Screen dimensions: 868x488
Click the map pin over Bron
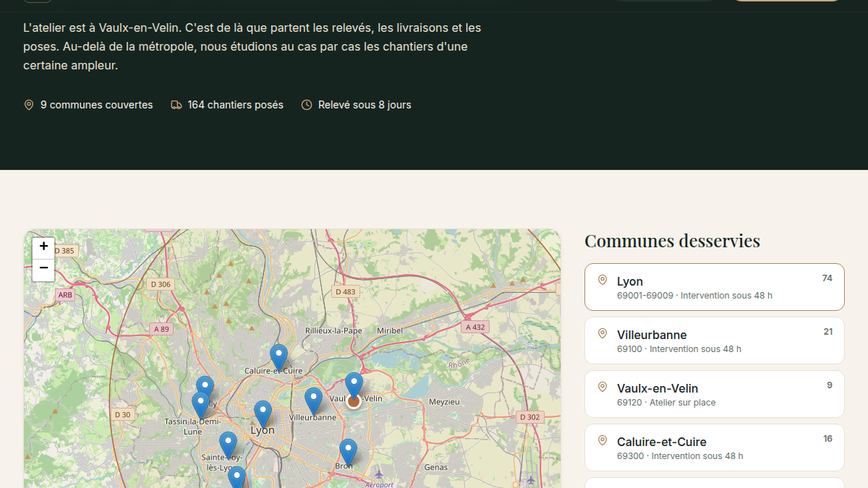[348, 453]
